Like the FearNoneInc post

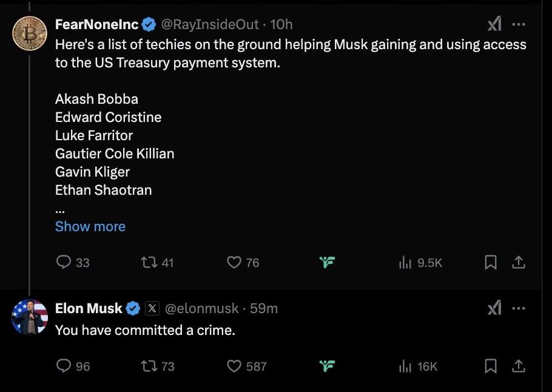(234, 262)
